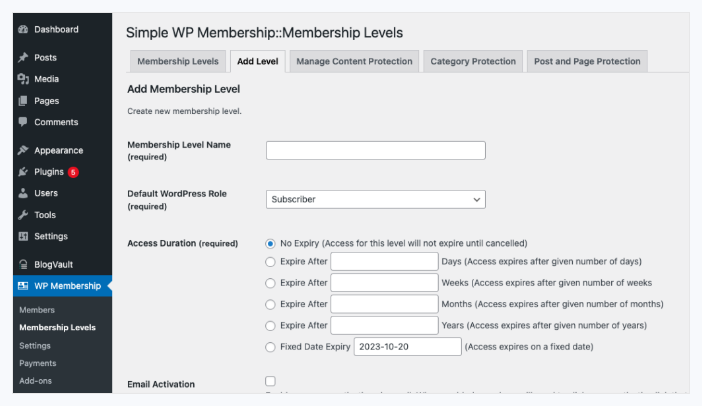
Task: Switch to Manage Content Protection tab
Action: click(354, 61)
